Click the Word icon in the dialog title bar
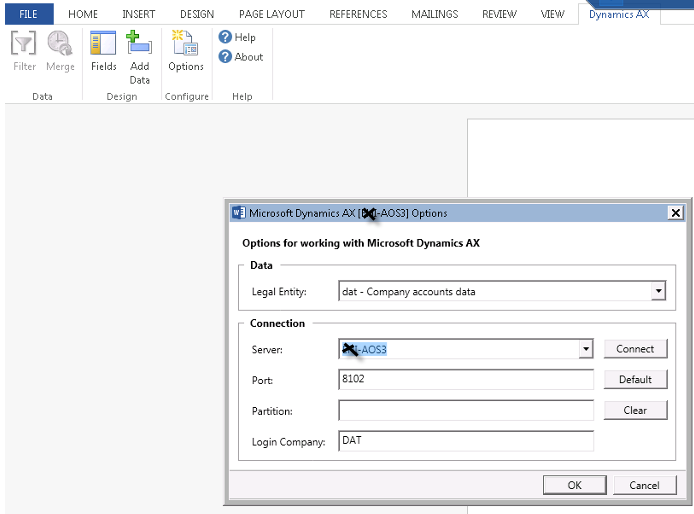694x514 pixels. coord(238,213)
